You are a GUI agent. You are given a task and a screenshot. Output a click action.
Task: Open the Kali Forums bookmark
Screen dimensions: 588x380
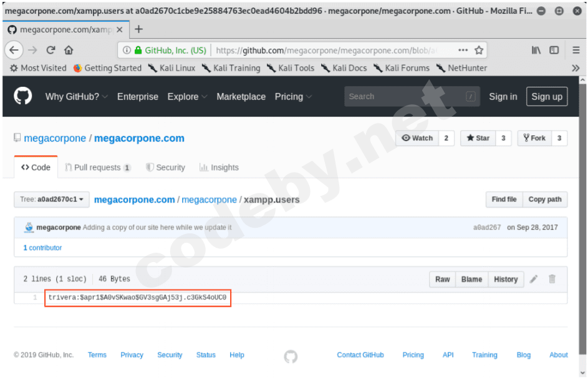(x=402, y=68)
